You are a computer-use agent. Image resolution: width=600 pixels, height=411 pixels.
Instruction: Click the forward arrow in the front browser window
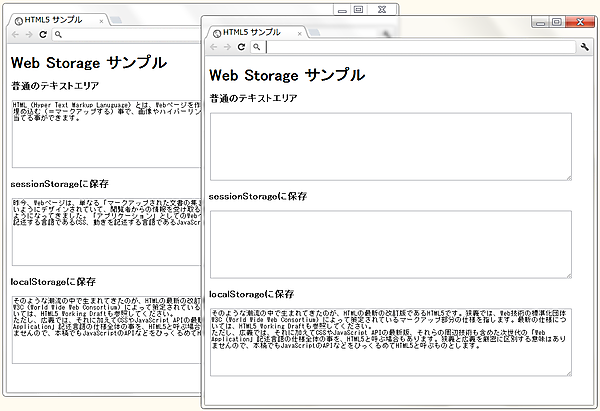click(227, 47)
